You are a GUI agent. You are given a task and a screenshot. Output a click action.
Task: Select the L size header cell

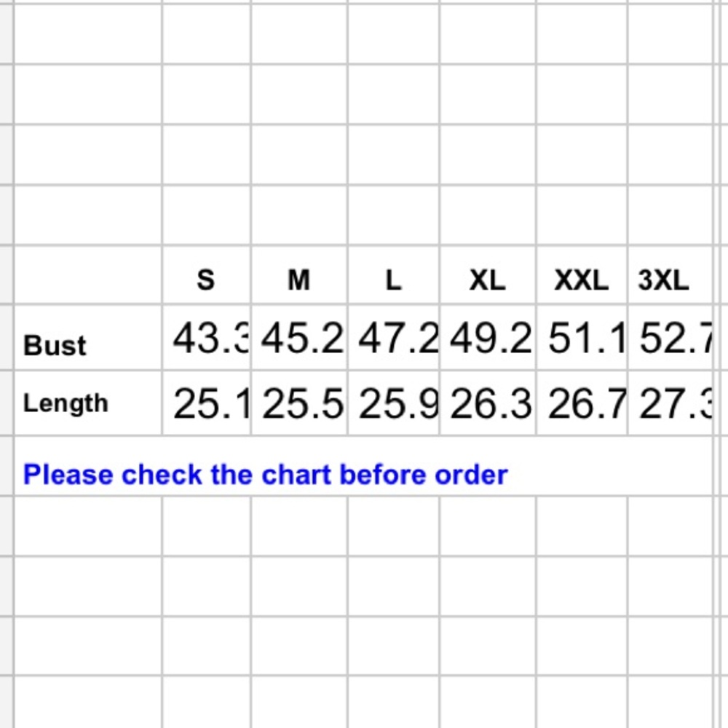393,280
